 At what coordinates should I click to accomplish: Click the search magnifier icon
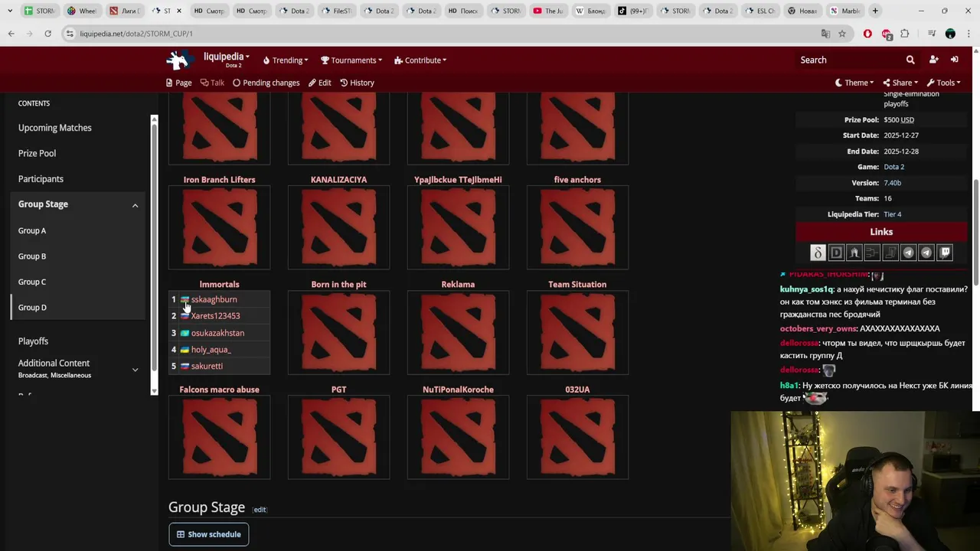coord(910,60)
